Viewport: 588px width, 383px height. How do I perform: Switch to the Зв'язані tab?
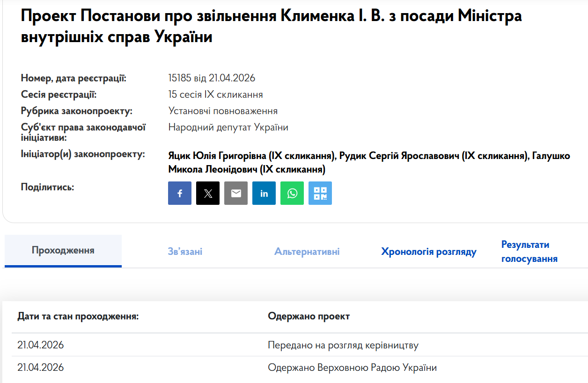185,252
